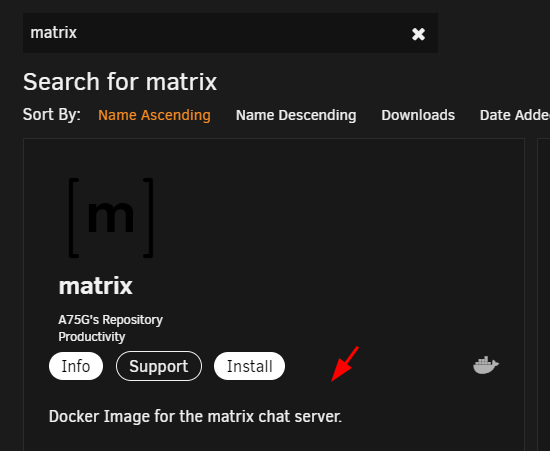The width and height of the screenshot is (550, 451).
Task: Sort results by Date Added
Action: tap(515, 115)
